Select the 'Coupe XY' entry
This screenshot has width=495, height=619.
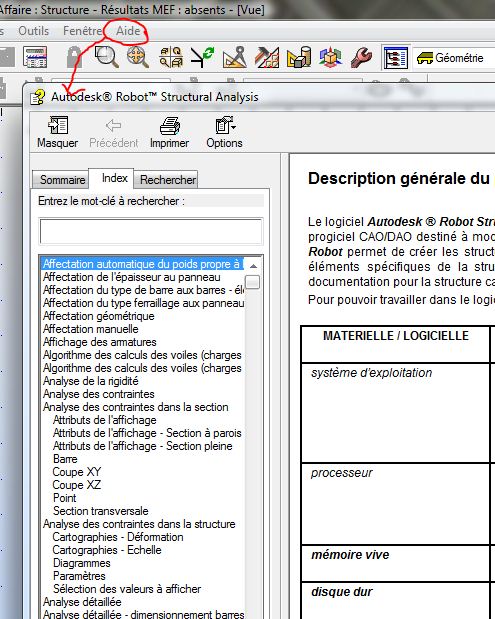point(77,472)
